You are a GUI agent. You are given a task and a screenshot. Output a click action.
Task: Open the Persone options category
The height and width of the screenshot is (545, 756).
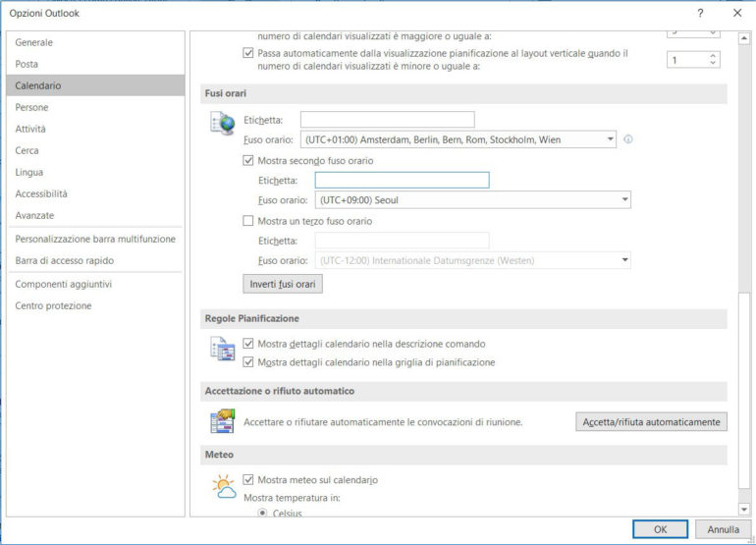click(x=95, y=107)
